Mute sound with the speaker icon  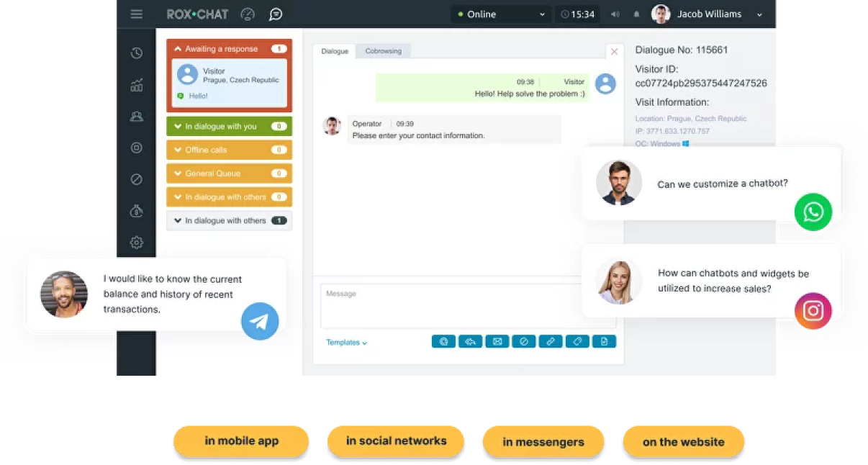pyautogui.click(x=615, y=14)
